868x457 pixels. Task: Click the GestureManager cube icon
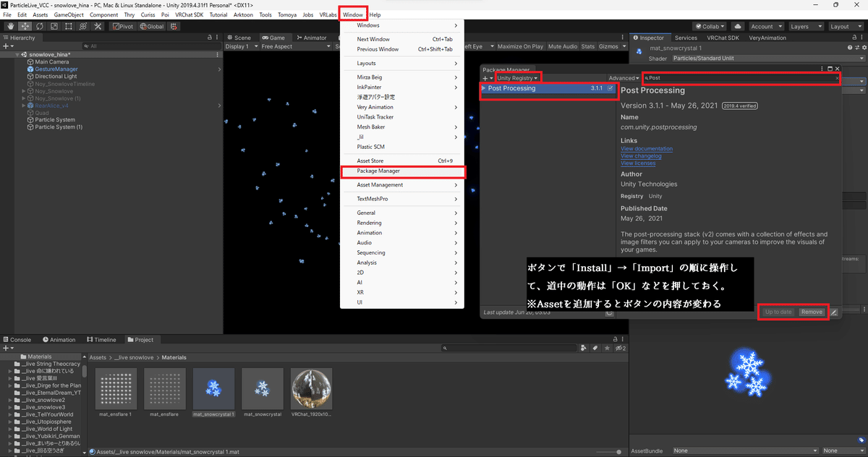click(30, 69)
